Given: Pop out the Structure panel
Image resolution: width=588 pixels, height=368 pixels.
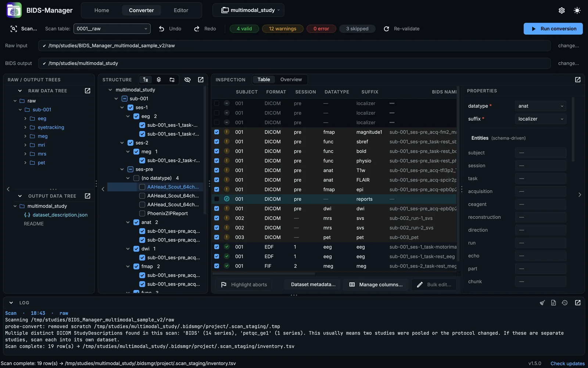Looking at the screenshot, I should pyautogui.click(x=201, y=79).
